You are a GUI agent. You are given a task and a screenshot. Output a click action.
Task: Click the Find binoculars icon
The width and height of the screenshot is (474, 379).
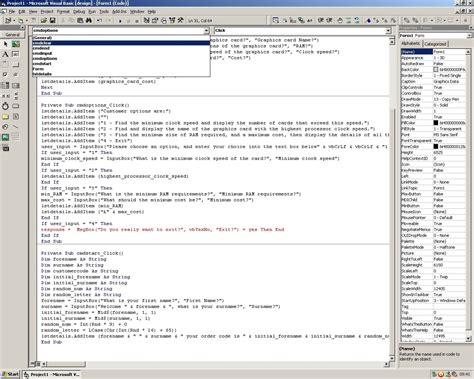pos(89,21)
